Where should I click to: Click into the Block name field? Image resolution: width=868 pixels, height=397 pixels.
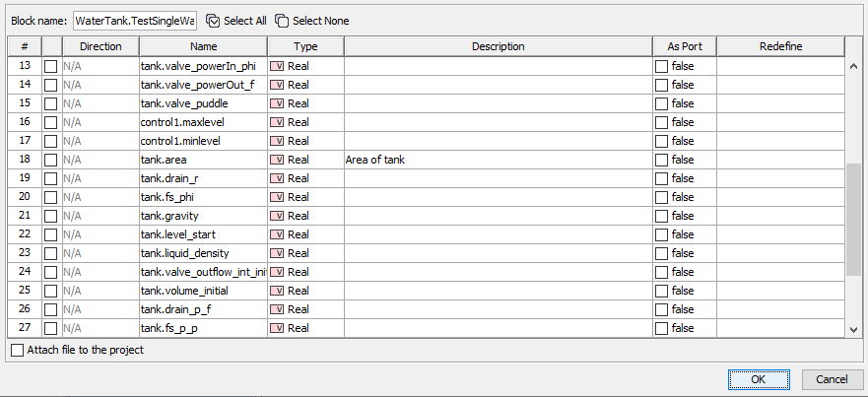click(148, 21)
